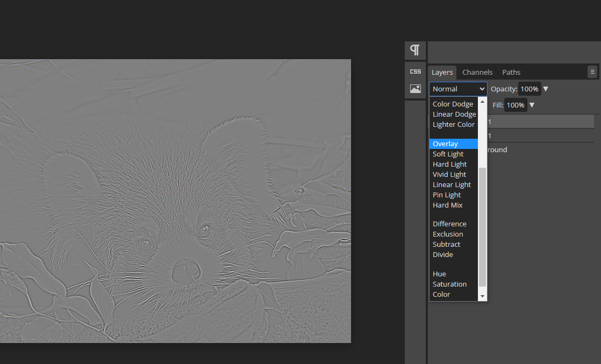This screenshot has height=364, width=601.
Task: Select the Overlay blend mode
Action: [445, 144]
